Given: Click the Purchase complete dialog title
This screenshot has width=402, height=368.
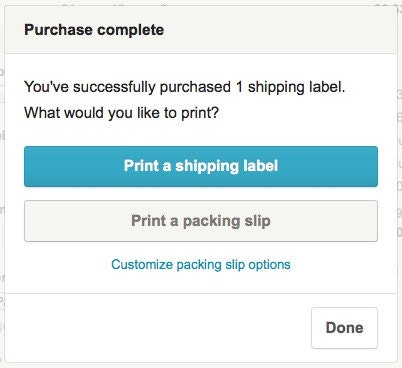Looking at the screenshot, I should coord(94,30).
